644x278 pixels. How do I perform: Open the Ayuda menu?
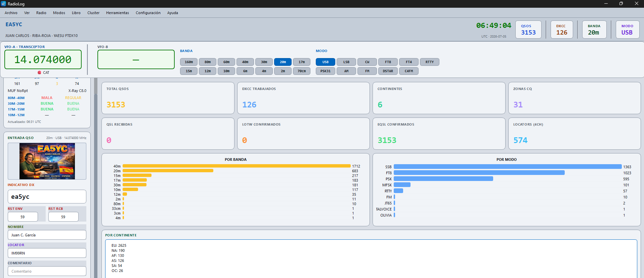point(173,13)
